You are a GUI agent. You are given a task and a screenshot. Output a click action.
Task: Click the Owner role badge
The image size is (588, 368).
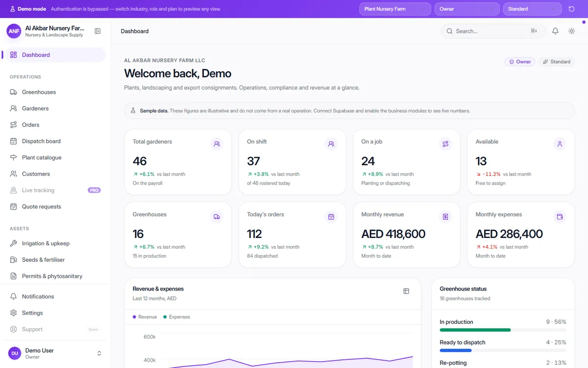pyautogui.click(x=520, y=62)
